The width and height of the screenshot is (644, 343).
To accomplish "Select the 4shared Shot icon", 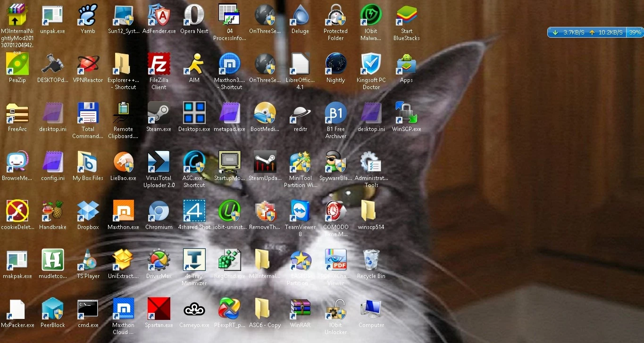I will click(x=194, y=211).
